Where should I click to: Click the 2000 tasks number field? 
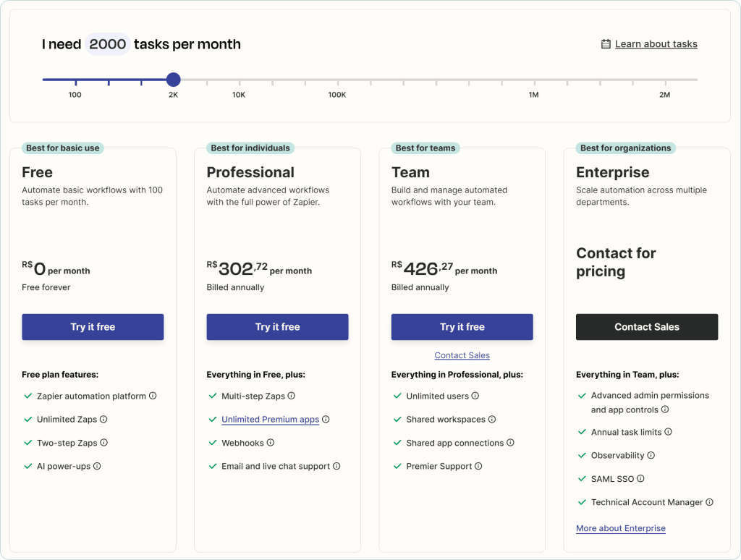pyautogui.click(x=108, y=44)
